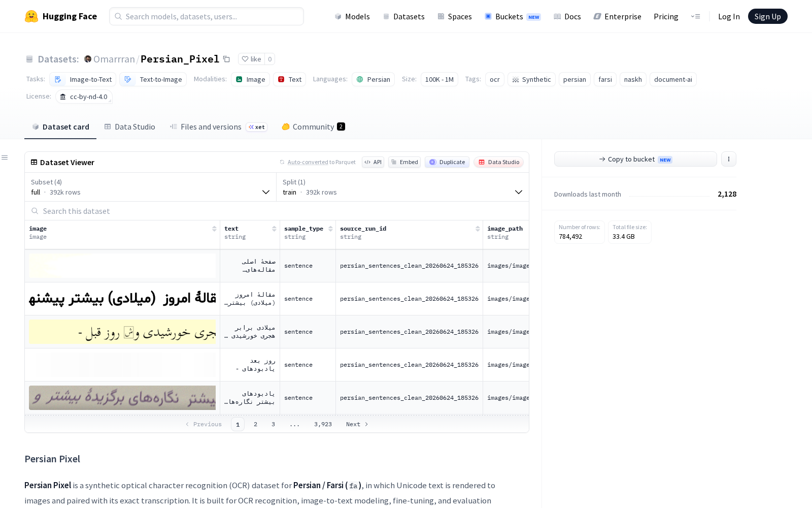Screen dimensions: 812x508
Task: Click the persian tag
Action: pos(574,79)
